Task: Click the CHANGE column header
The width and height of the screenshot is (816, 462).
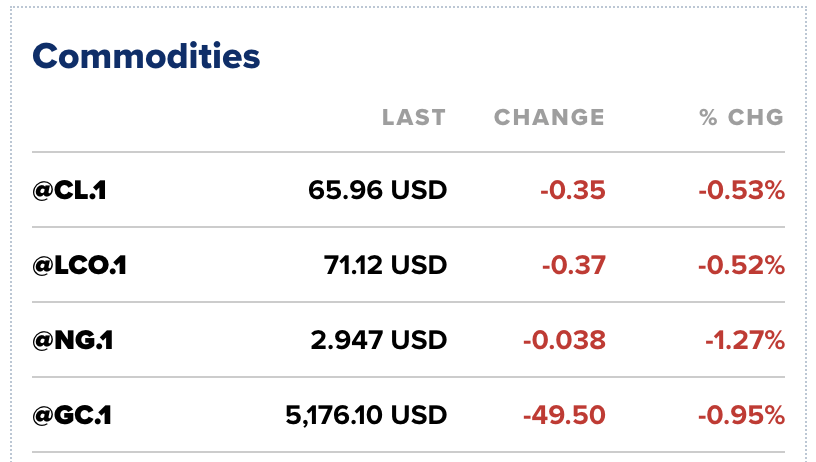Action: point(549,117)
